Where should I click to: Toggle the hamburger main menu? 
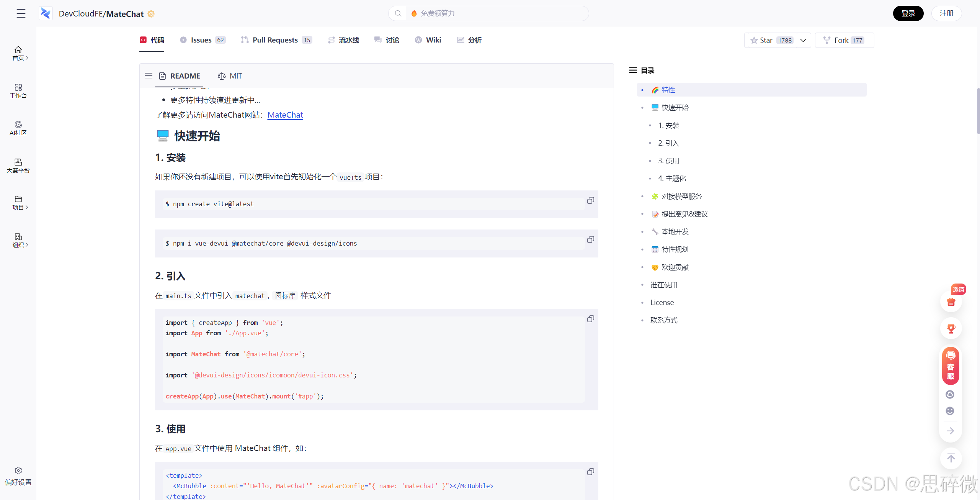(21, 13)
